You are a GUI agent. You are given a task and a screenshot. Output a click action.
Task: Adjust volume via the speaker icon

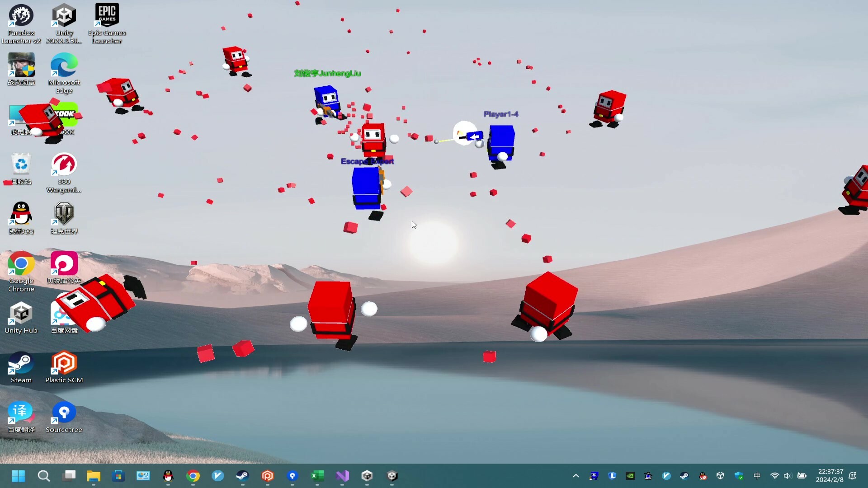[788, 476]
